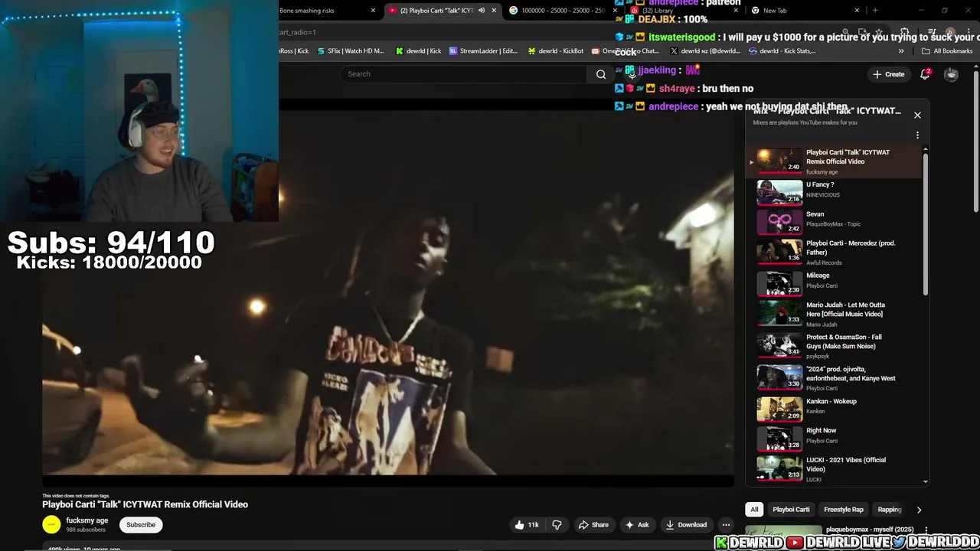The width and height of the screenshot is (980, 551).
Task: Open dewrld - Kick Stats bookmark
Action: pos(782,51)
